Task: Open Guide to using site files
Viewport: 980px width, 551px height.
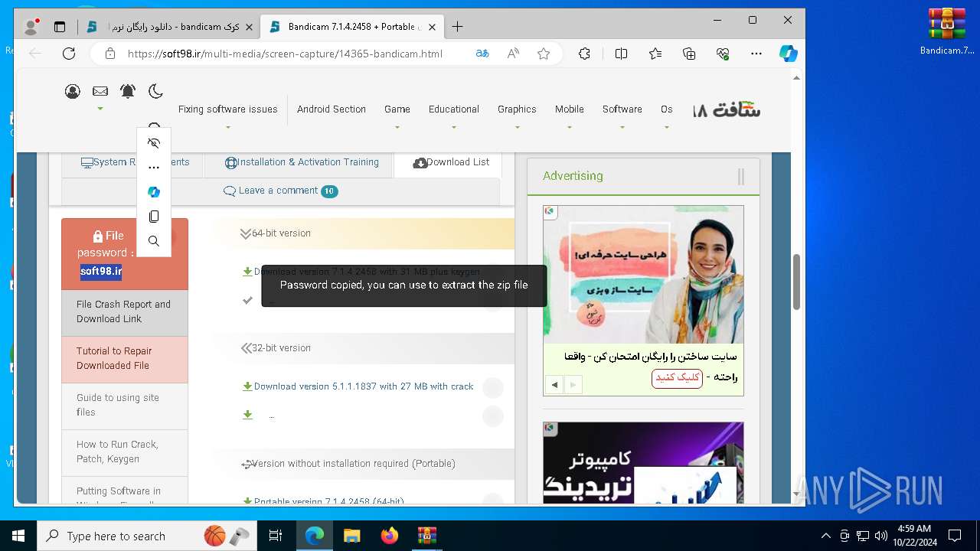Action: [x=125, y=406]
